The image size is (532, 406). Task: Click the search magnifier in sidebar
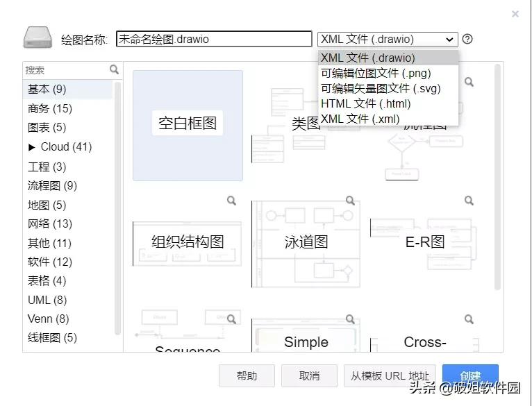point(115,69)
